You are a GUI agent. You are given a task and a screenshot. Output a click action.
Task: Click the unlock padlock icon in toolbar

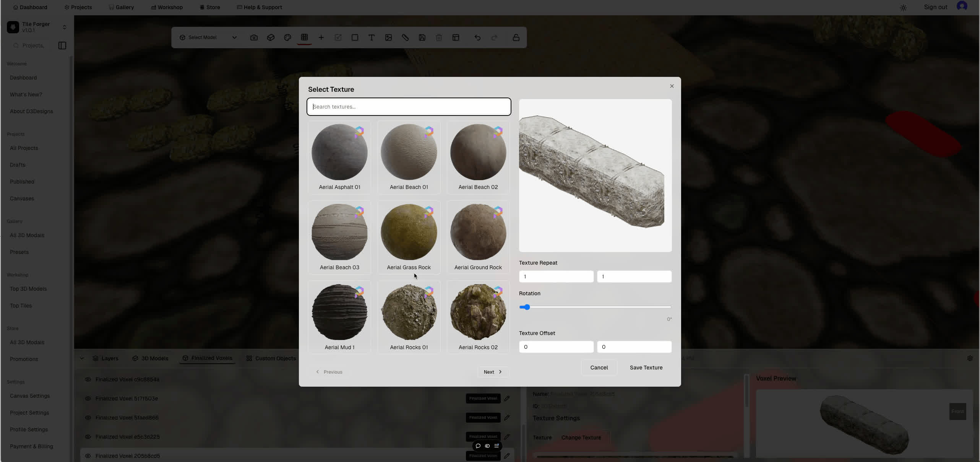click(x=516, y=37)
